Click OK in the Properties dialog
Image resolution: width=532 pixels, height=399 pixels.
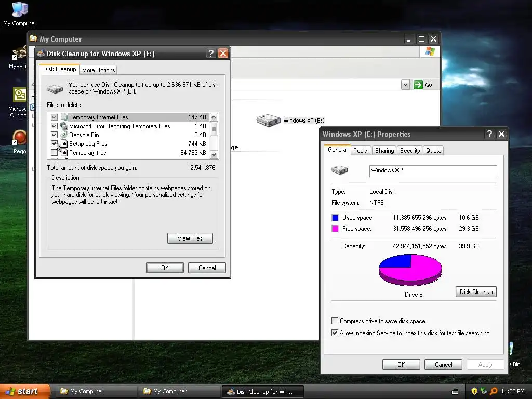click(x=402, y=364)
